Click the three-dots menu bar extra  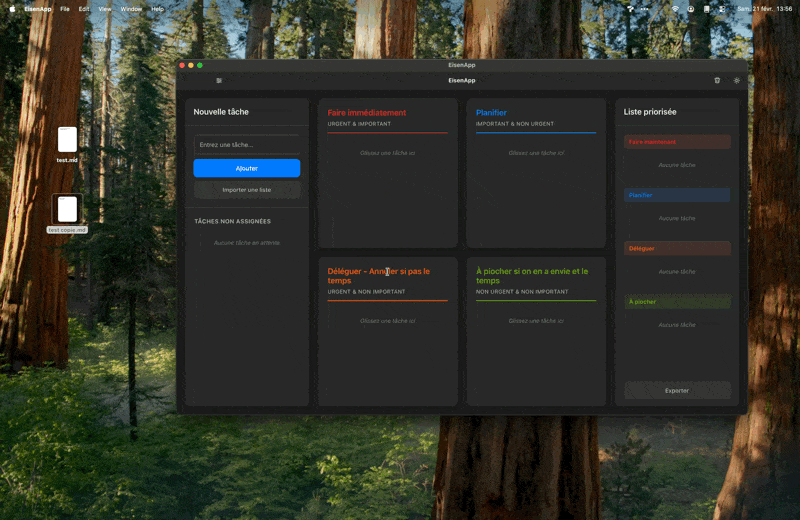(644, 9)
